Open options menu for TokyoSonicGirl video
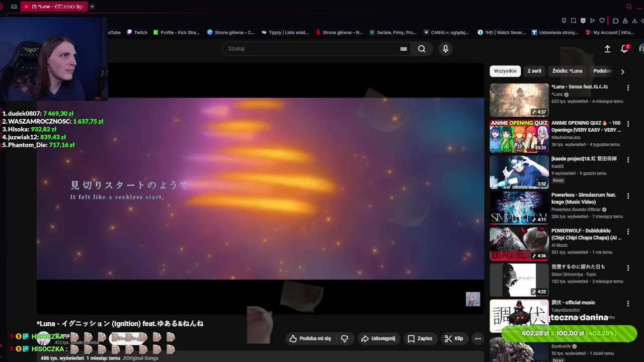Screen dimensions: 644x362 click(x=628, y=304)
